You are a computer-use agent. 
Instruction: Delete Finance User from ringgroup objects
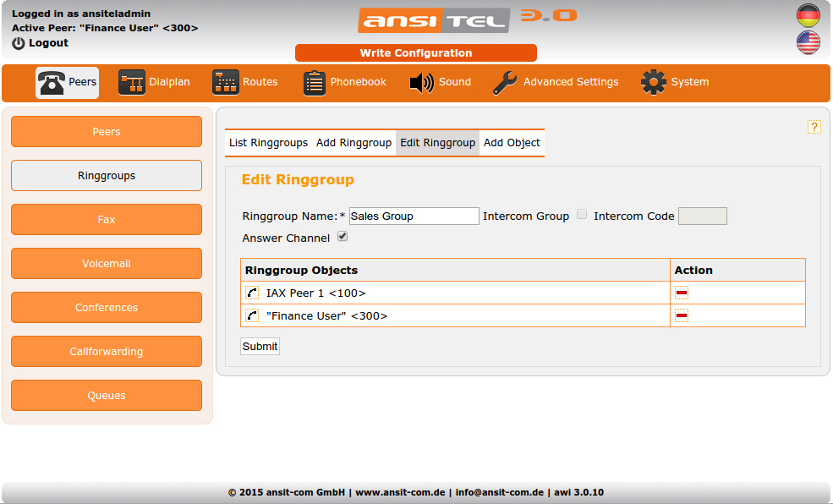682,315
